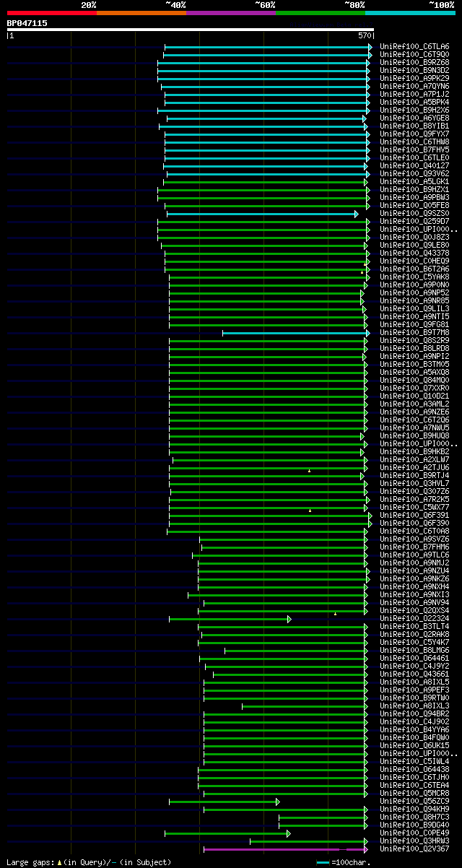Select the UniRef100_B8YIB1 label
Screen dimensions: 462x868
tap(414, 126)
